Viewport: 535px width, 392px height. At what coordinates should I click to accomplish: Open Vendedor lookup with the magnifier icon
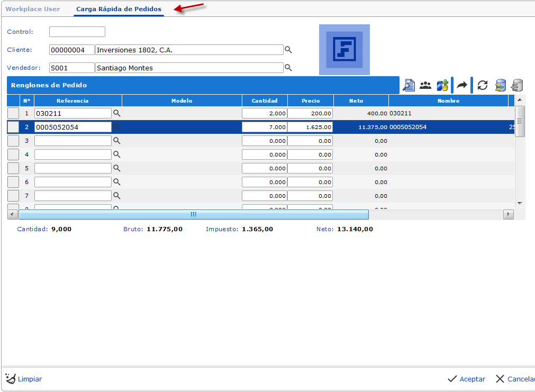coord(288,68)
